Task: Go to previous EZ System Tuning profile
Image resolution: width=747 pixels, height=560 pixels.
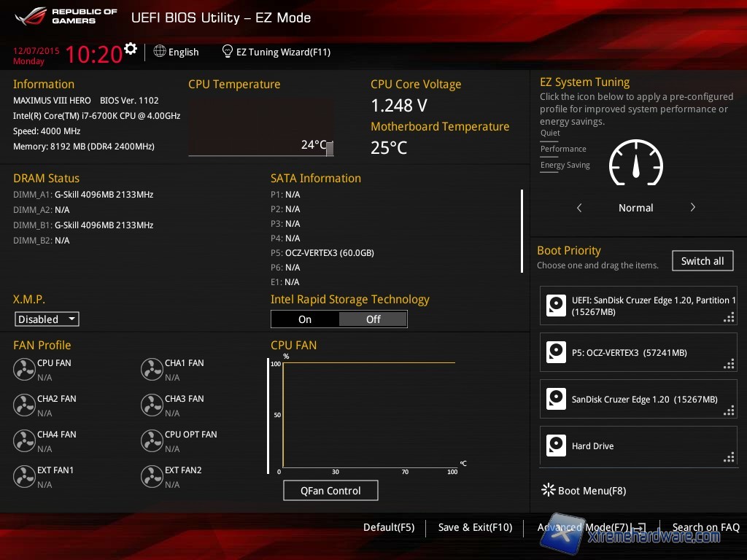Action: (579, 208)
